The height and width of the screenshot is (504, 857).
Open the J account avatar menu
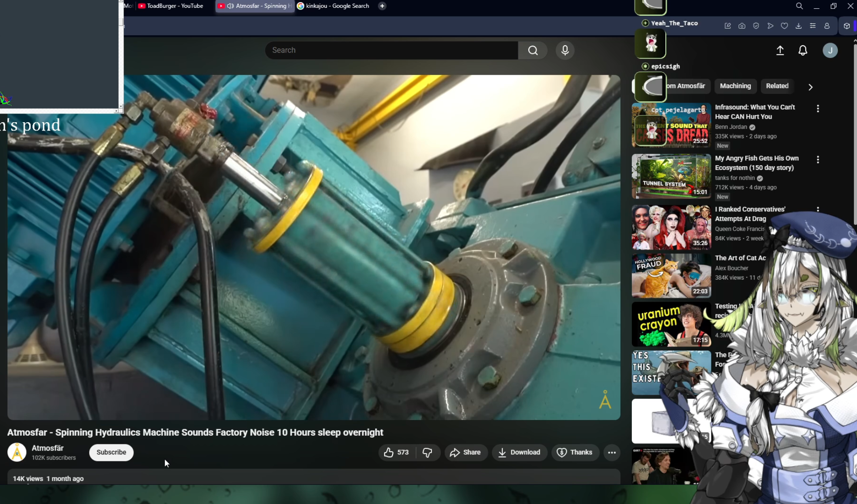point(830,50)
